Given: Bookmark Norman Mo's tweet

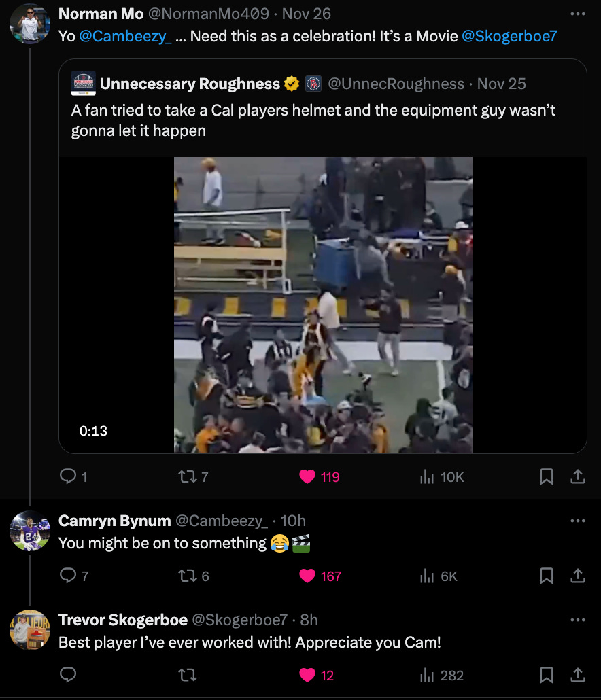Looking at the screenshot, I should (547, 477).
